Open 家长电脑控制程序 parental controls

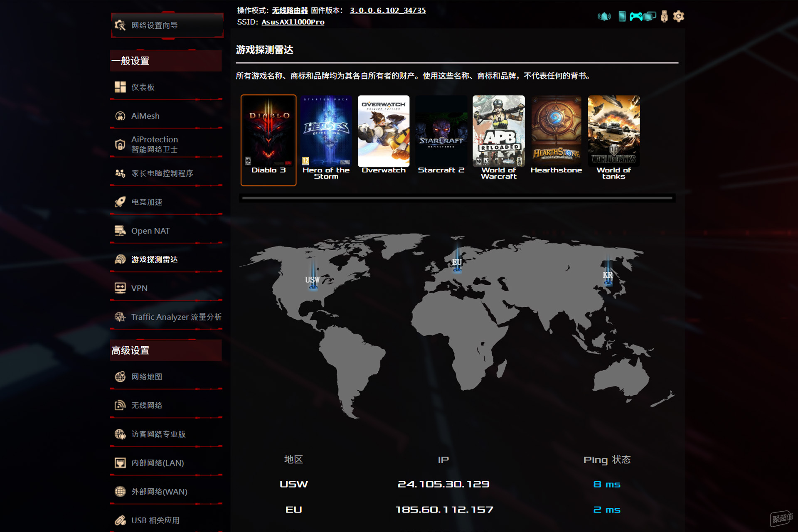click(166, 173)
